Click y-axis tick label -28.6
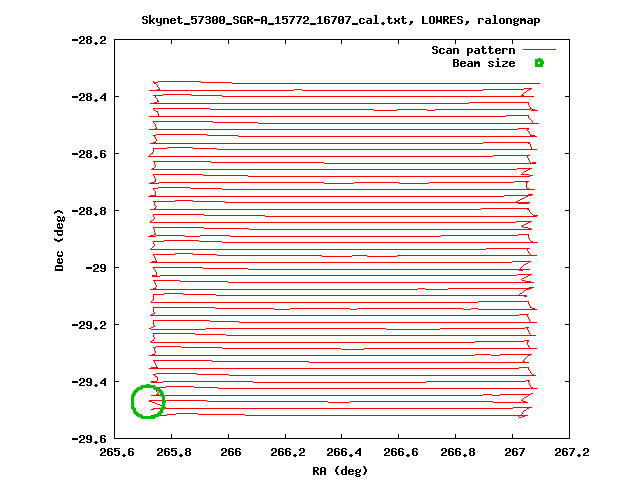The image size is (640, 480). coord(89,154)
